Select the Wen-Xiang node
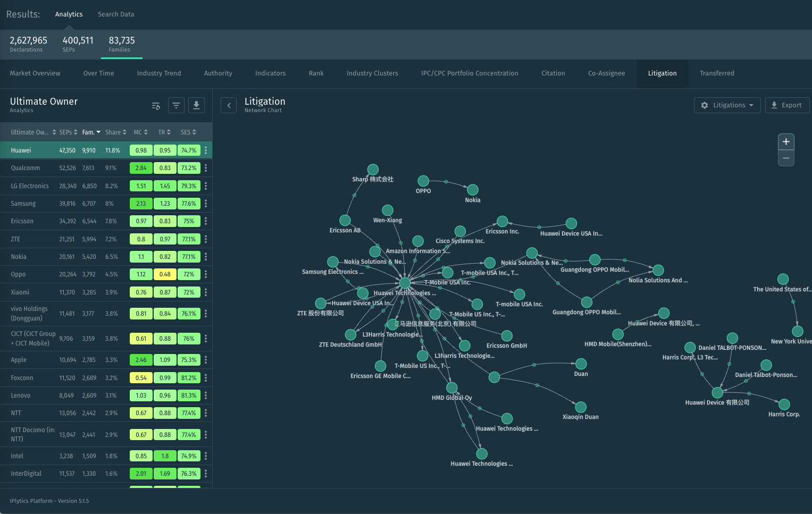 click(388, 210)
